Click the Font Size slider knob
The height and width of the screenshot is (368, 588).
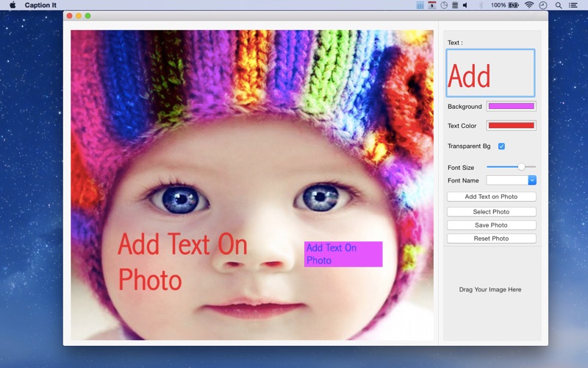click(521, 167)
